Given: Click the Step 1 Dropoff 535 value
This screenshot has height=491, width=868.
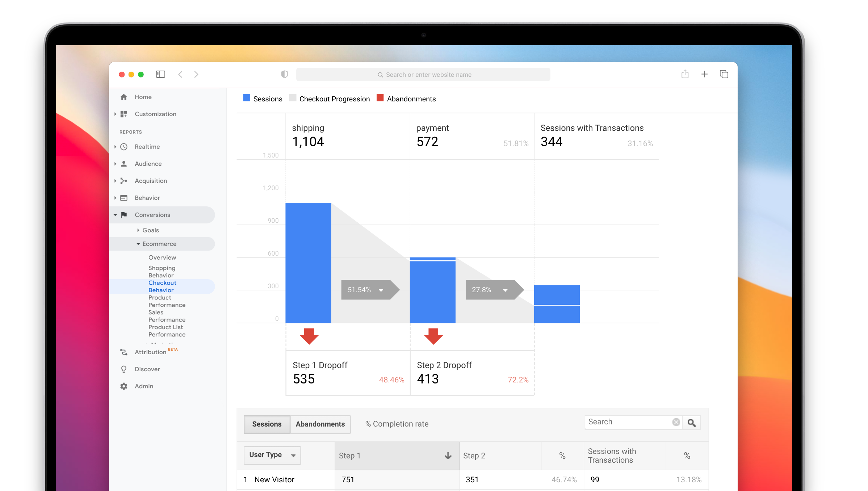Looking at the screenshot, I should point(304,379).
